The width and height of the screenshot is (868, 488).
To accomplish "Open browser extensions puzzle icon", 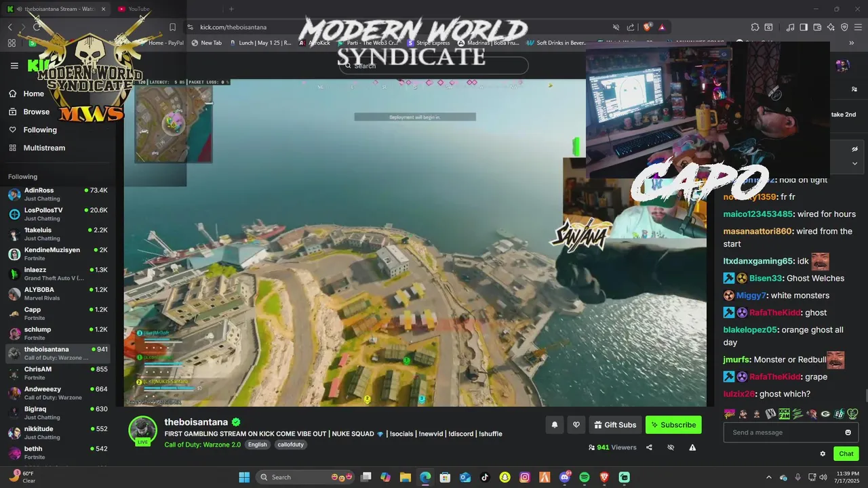I will (x=755, y=27).
